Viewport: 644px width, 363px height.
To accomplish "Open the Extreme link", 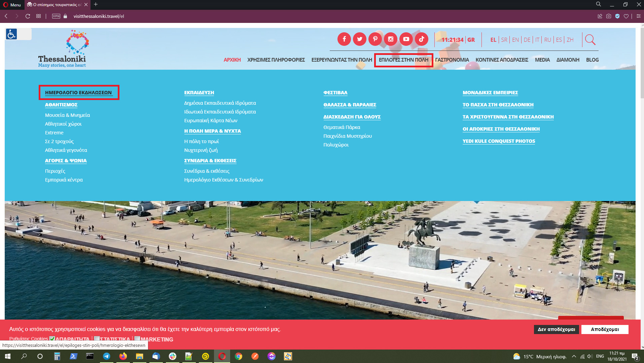I will click(54, 133).
